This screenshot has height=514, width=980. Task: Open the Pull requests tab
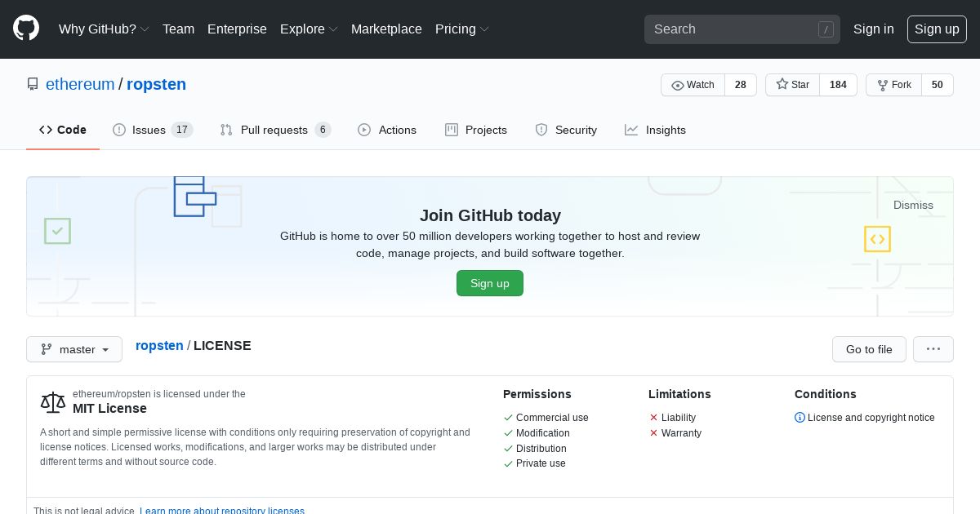point(275,130)
